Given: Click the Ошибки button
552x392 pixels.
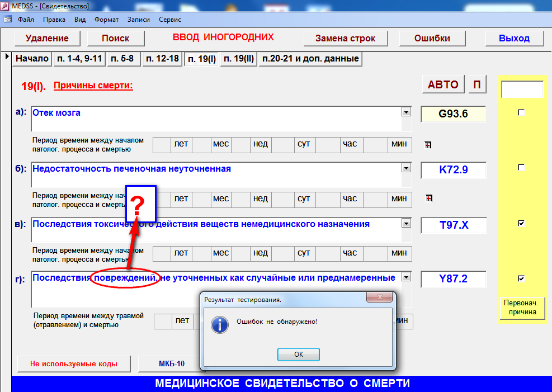Looking at the screenshot, I should pos(432,39).
